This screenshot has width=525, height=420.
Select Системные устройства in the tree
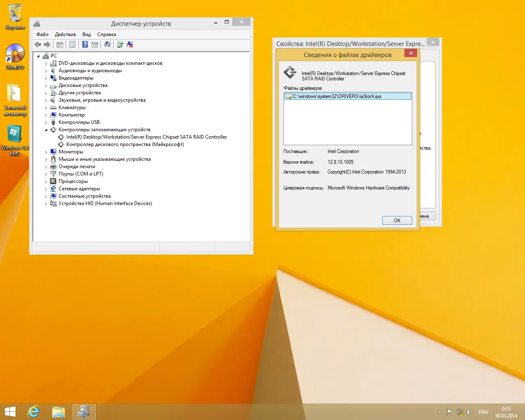point(84,196)
